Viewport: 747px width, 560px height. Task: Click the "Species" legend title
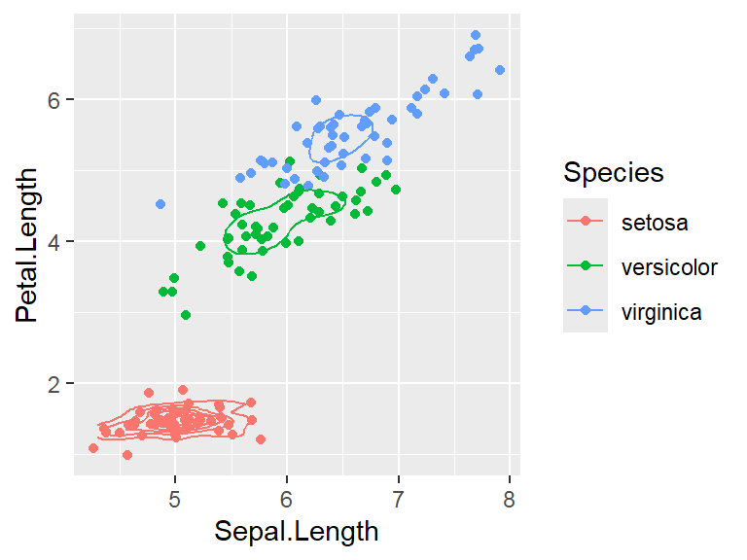point(613,173)
